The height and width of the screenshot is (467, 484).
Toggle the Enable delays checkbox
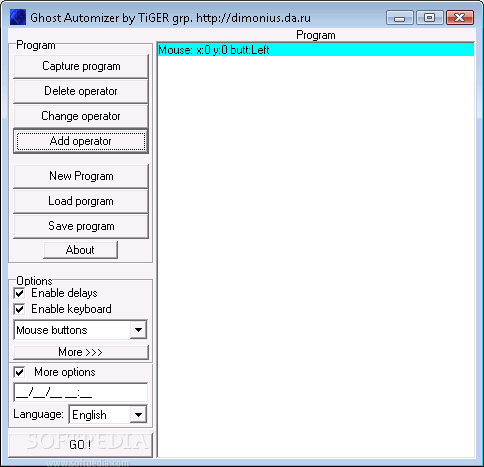point(19,293)
